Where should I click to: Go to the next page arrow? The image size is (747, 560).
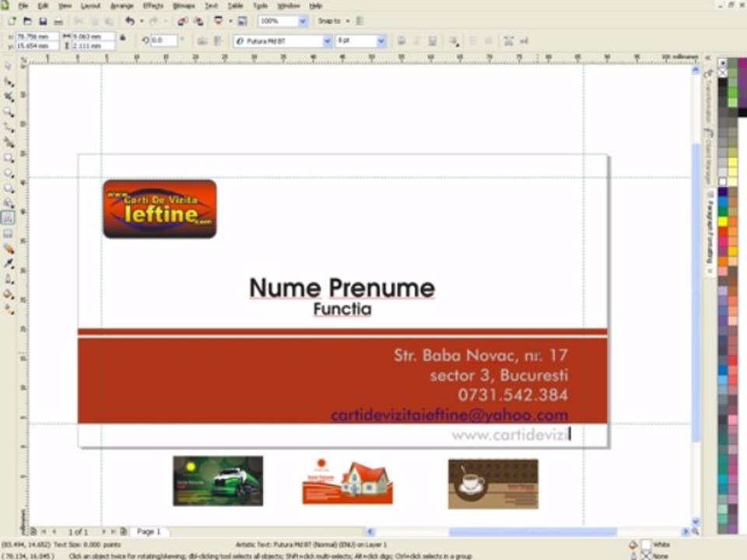pos(103,531)
